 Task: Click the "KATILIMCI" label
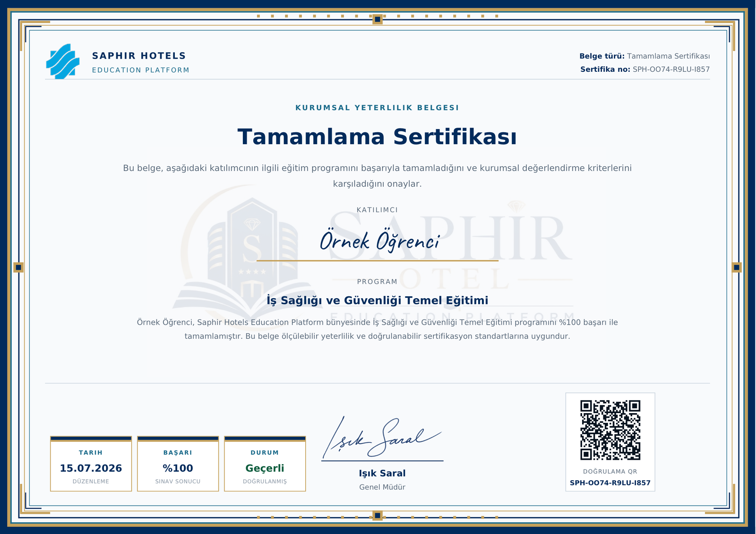point(377,210)
